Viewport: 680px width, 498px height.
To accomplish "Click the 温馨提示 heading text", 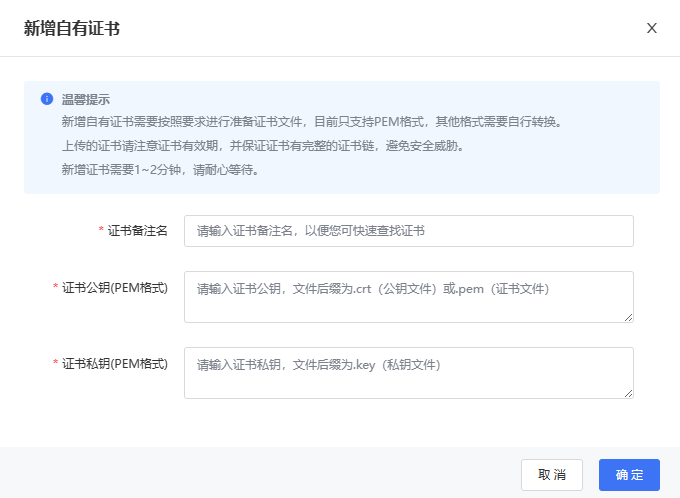I will point(85,100).
